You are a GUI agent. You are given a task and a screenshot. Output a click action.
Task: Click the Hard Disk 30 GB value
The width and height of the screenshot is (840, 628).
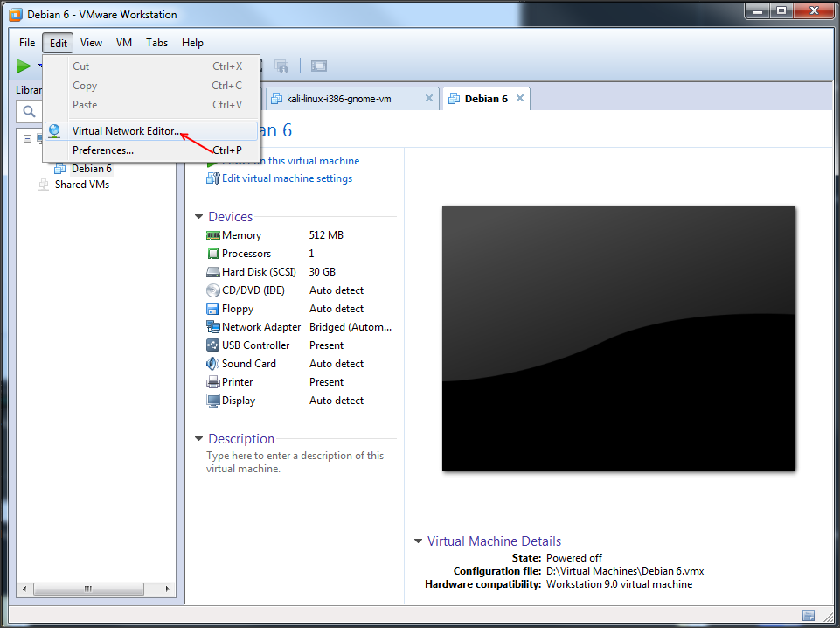tap(322, 272)
